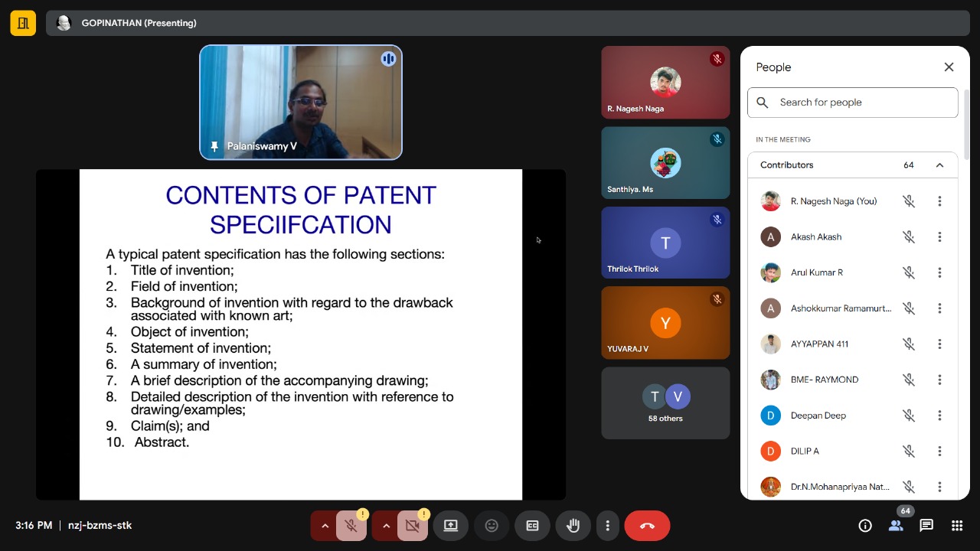Toggle the people panel with 64 badge
980x551 pixels.
[896, 526]
